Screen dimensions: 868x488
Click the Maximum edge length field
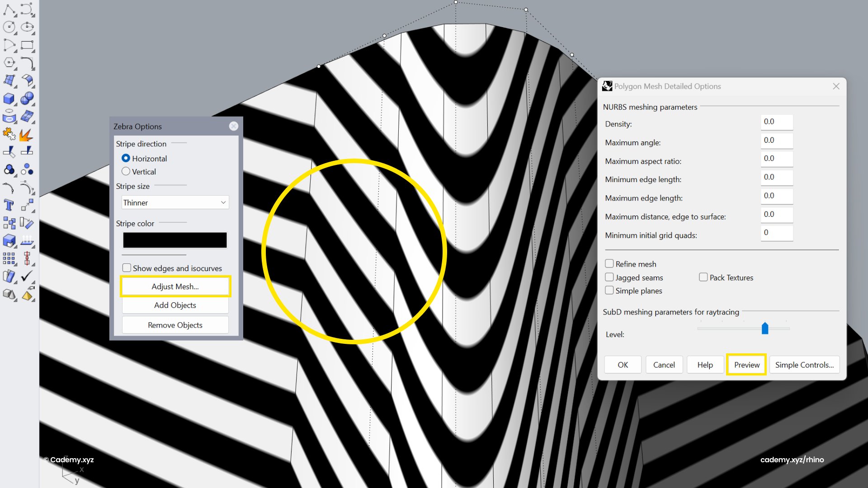coord(777,196)
